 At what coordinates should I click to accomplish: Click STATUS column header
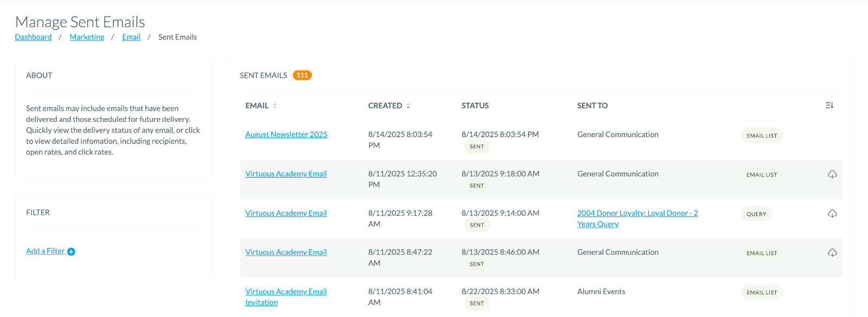475,106
